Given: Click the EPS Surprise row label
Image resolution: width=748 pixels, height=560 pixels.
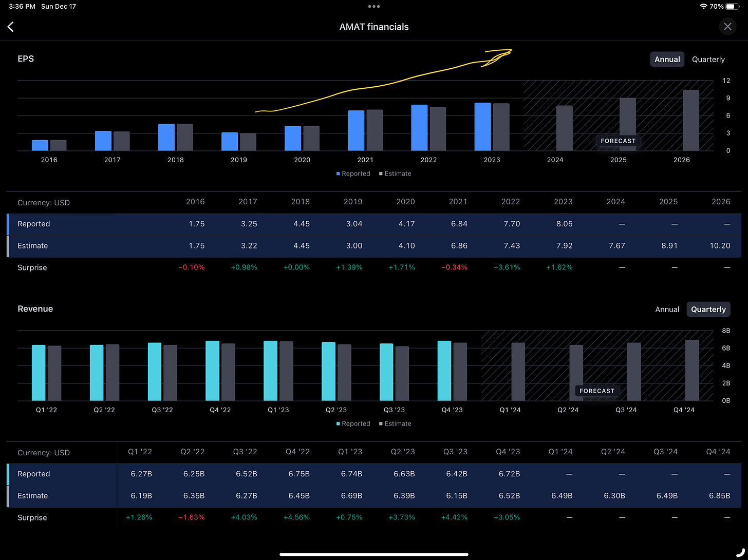Looking at the screenshot, I should (x=32, y=267).
